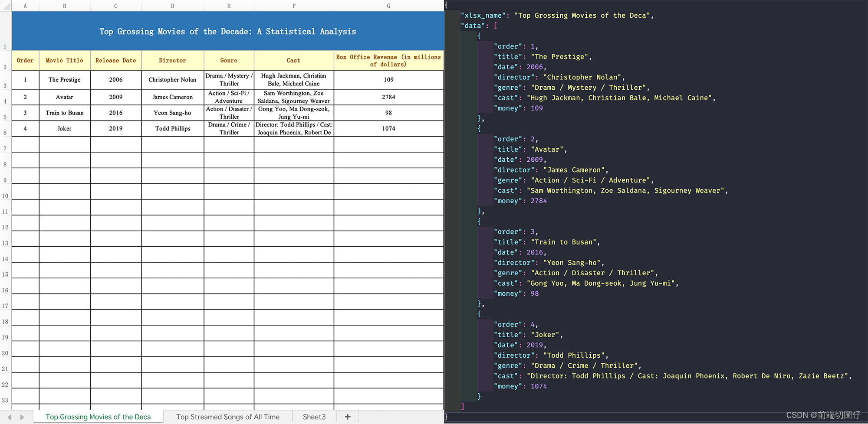This screenshot has width=868, height=424.
Task: Click JSON title "Train to Busan" line
Action: point(547,242)
